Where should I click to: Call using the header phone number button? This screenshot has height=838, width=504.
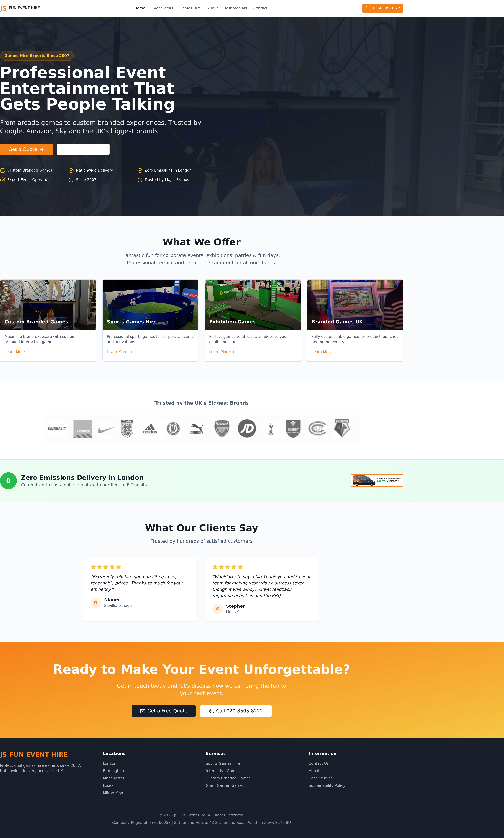(382, 8)
